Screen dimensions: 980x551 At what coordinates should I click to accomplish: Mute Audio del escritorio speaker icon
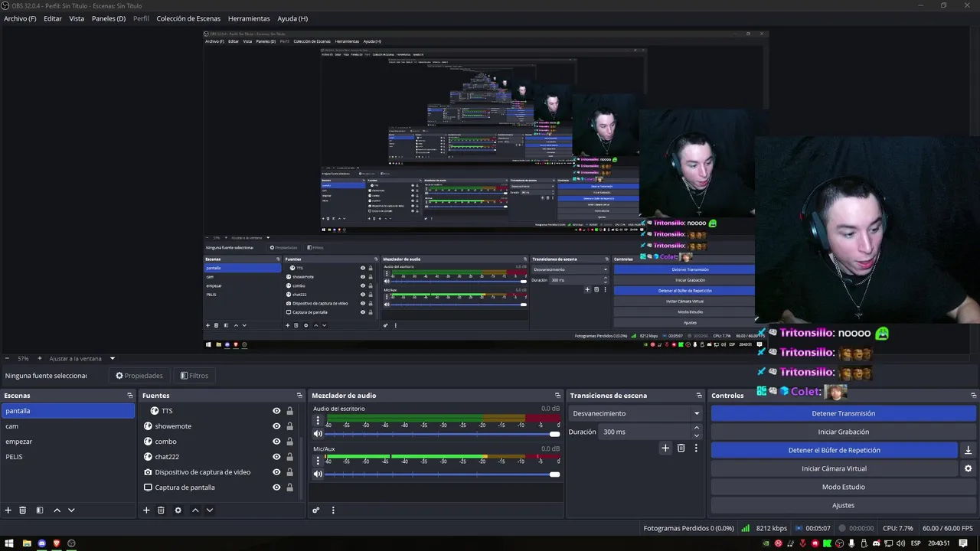318,434
